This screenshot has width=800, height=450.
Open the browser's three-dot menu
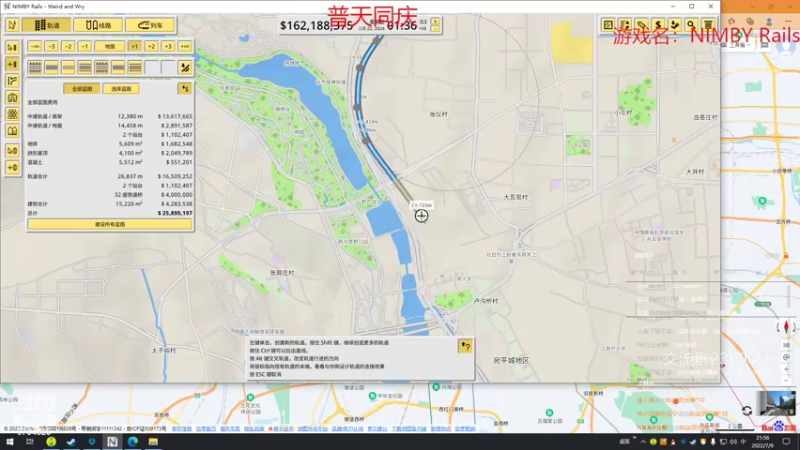(x=788, y=21)
